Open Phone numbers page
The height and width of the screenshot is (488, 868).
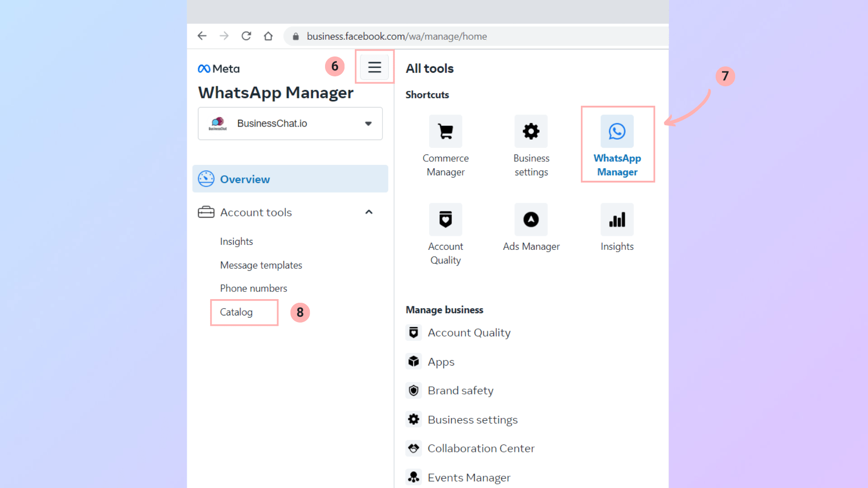click(x=253, y=288)
